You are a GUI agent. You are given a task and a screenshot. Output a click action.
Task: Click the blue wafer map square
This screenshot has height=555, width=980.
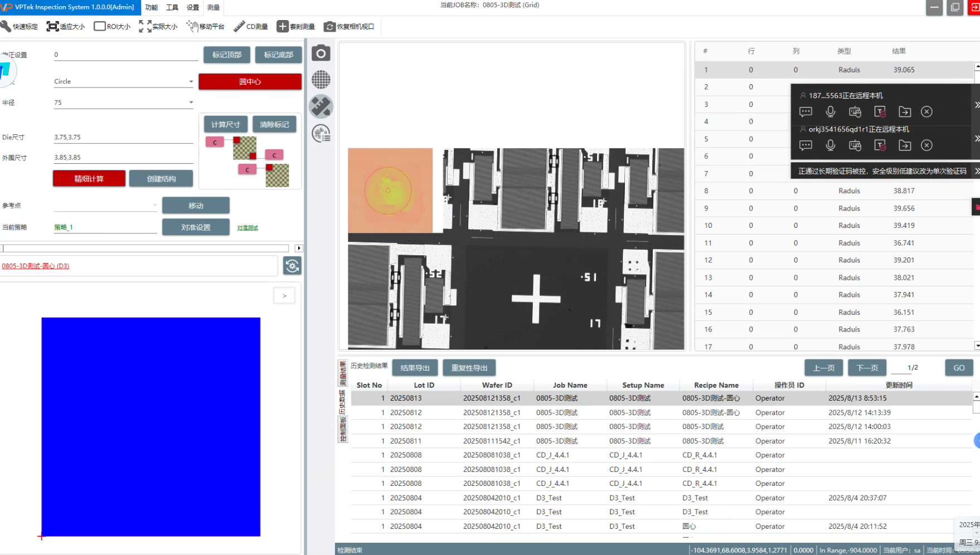pyautogui.click(x=151, y=427)
